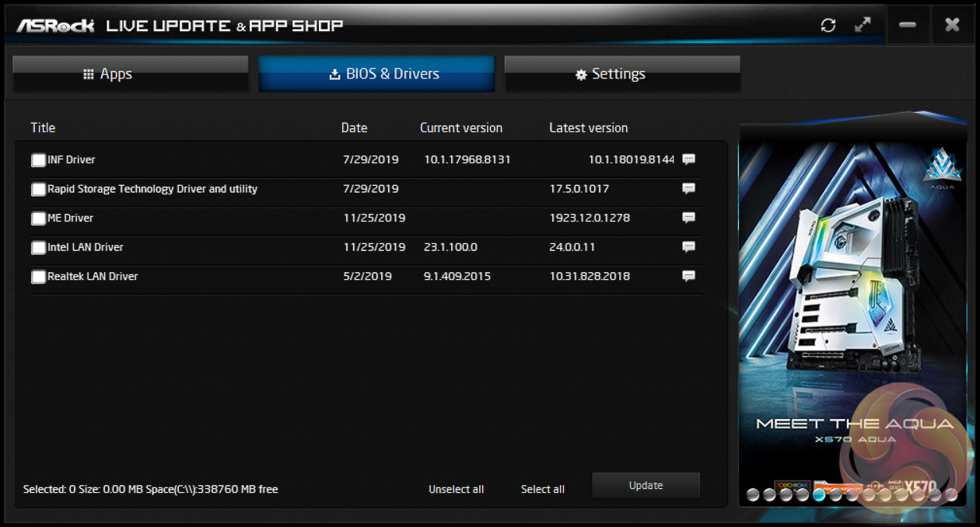This screenshot has height=527, width=980.
Task: Select the INF Driver title text
Action: tap(72, 159)
